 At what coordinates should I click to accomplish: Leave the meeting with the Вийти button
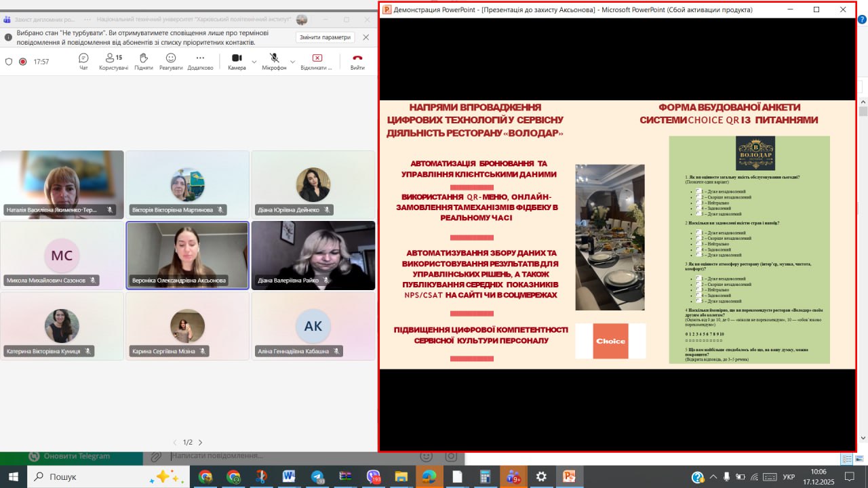(357, 61)
